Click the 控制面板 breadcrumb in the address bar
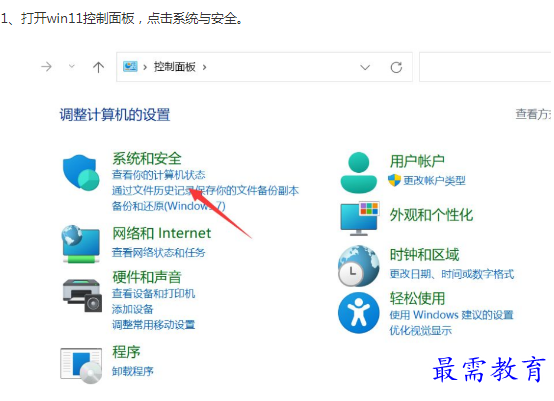The width and height of the screenshot is (554, 401). [175, 66]
